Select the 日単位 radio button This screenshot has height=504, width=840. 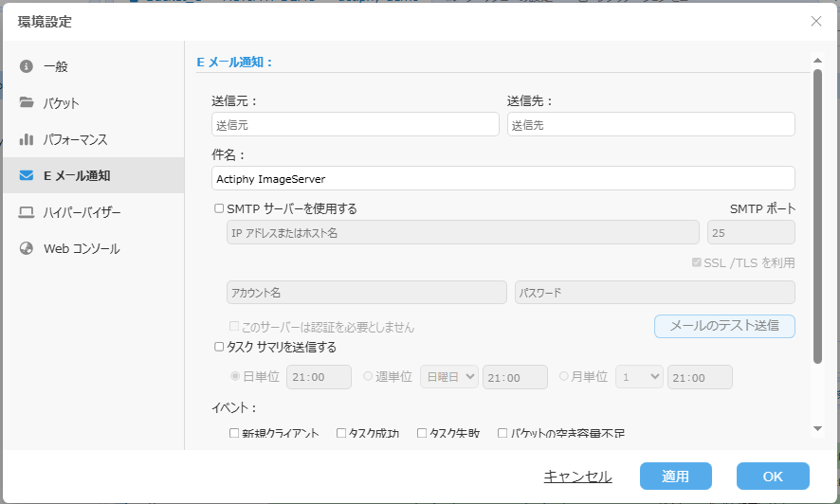[234, 376]
